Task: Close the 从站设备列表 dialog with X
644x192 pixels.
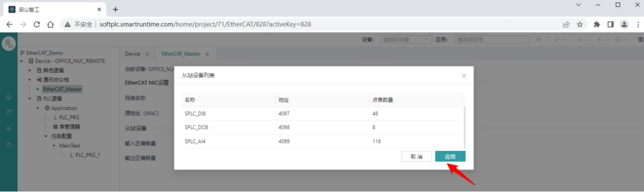Action: (x=464, y=76)
